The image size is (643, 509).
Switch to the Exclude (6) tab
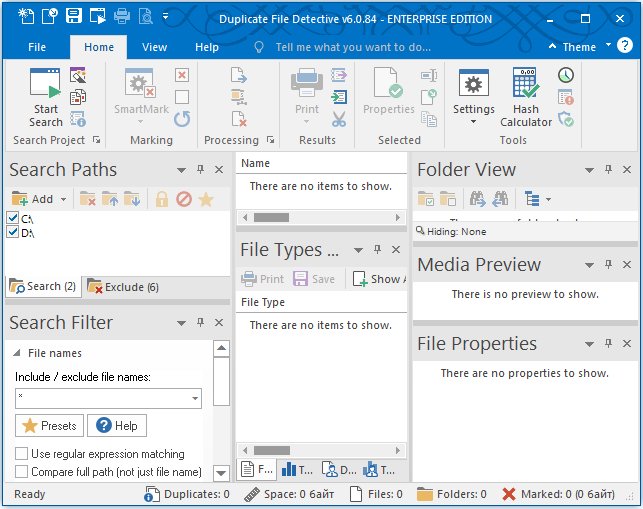[123, 287]
